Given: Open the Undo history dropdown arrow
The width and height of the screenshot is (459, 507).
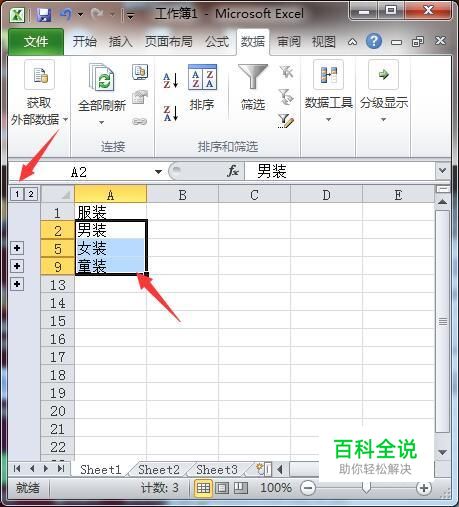Looking at the screenshot, I should 81,14.
